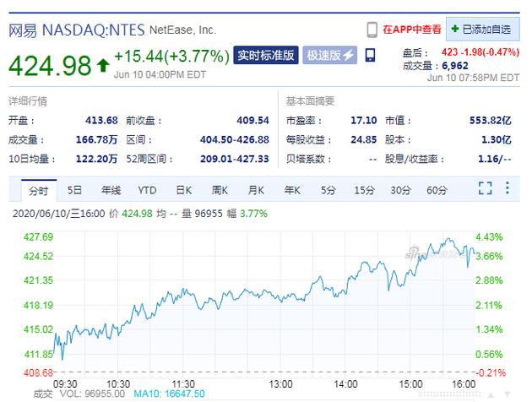Viewport: 532px width, 402px height.
Task: Click the green plus icon in 已添加自选
Action: pos(455,29)
